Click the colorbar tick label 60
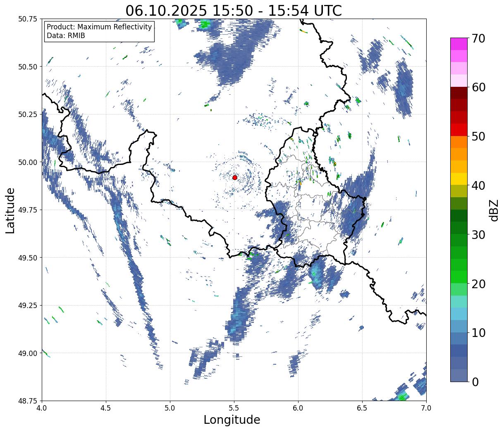The height and width of the screenshot is (430, 504). point(478,87)
